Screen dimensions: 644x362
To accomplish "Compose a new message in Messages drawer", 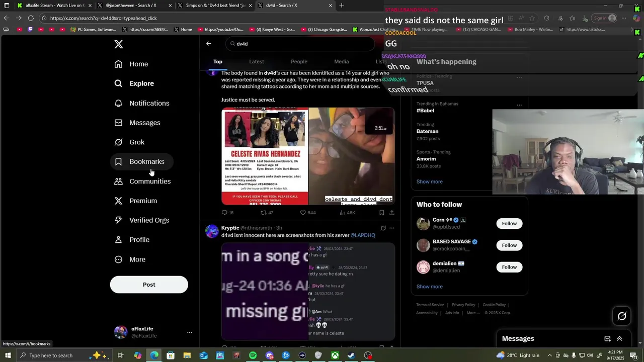I will click(x=607, y=339).
